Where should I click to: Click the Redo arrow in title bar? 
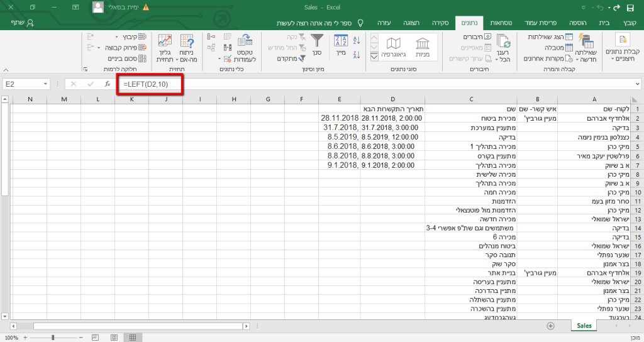pos(616,8)
